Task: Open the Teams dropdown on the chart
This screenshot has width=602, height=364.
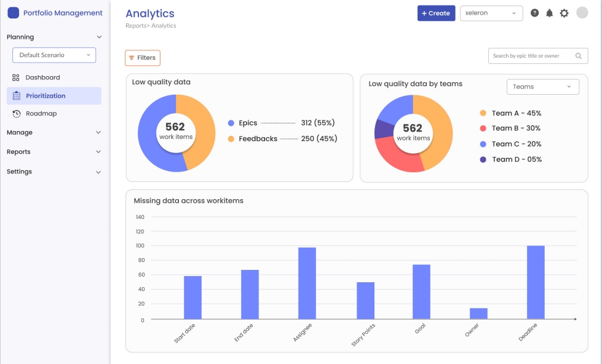Action: (542, 86)
